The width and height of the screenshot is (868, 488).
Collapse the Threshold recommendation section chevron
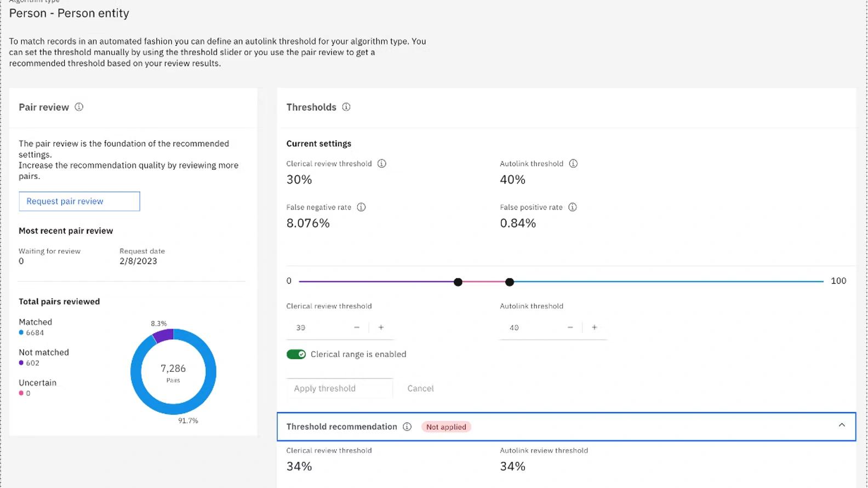[x=842, y=426]
